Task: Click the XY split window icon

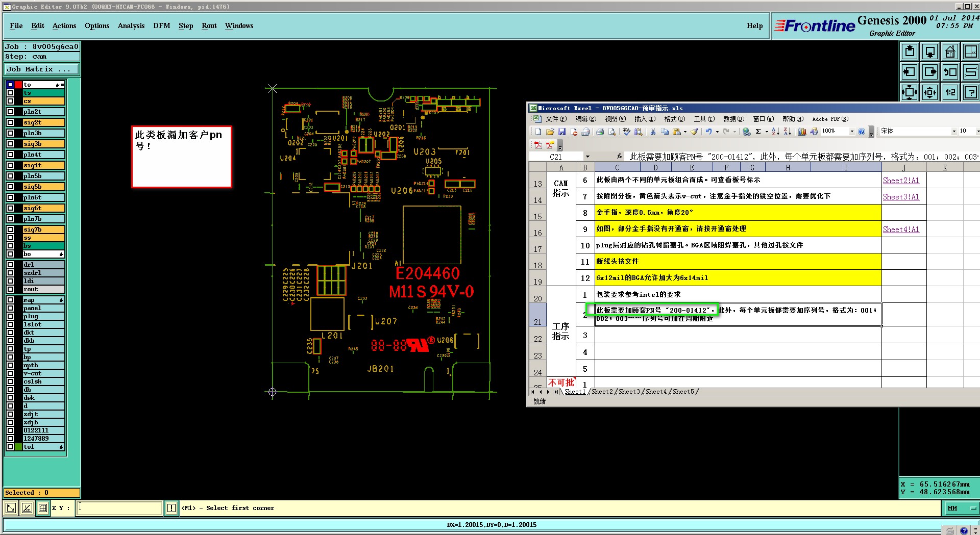Action: pyautogui.click(x=970, y=52)
